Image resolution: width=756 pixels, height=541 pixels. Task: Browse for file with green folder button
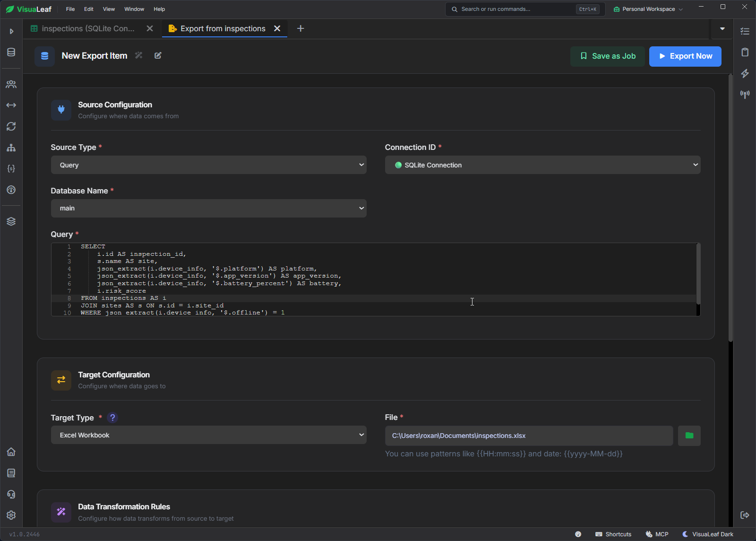point(689,436)
